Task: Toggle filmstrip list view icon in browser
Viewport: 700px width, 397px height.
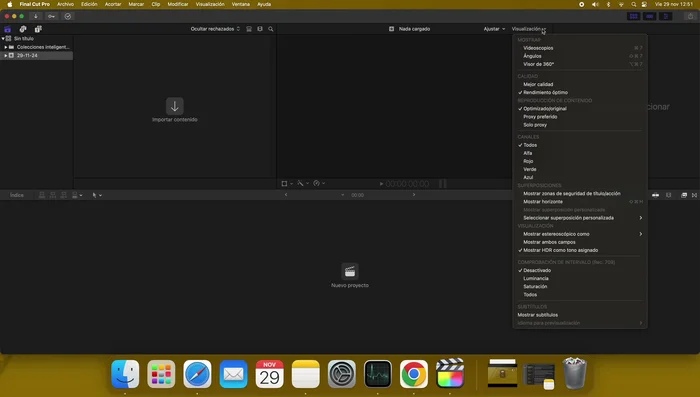Action: [249, 29]
